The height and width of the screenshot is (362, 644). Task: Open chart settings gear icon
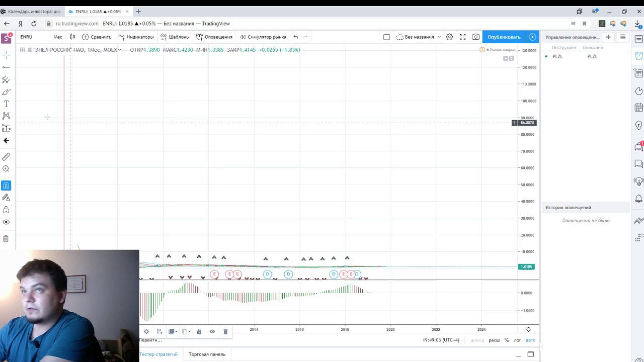(449, 37)
